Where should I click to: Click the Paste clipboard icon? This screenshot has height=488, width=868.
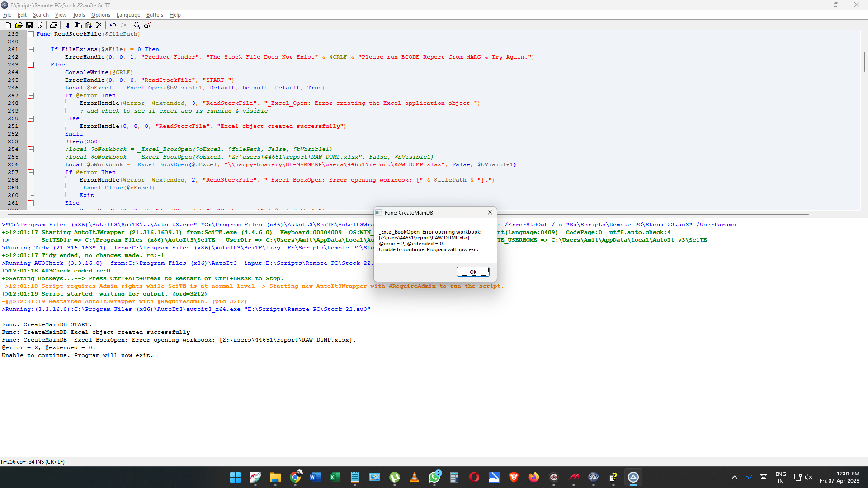89,25
